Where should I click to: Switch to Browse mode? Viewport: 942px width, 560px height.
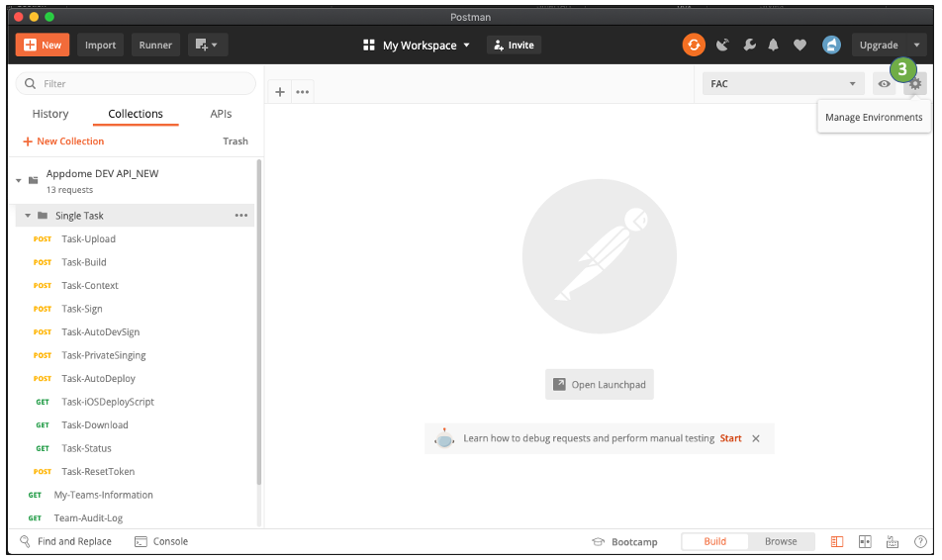[781, 541]
